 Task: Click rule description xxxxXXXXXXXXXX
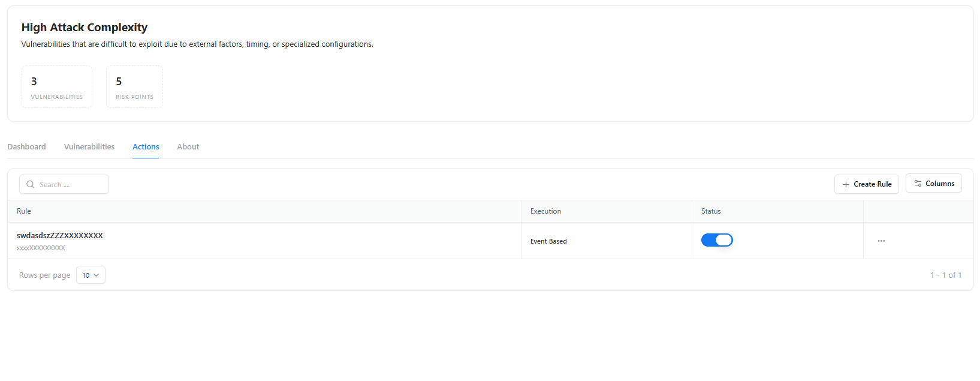pos(41,248)
